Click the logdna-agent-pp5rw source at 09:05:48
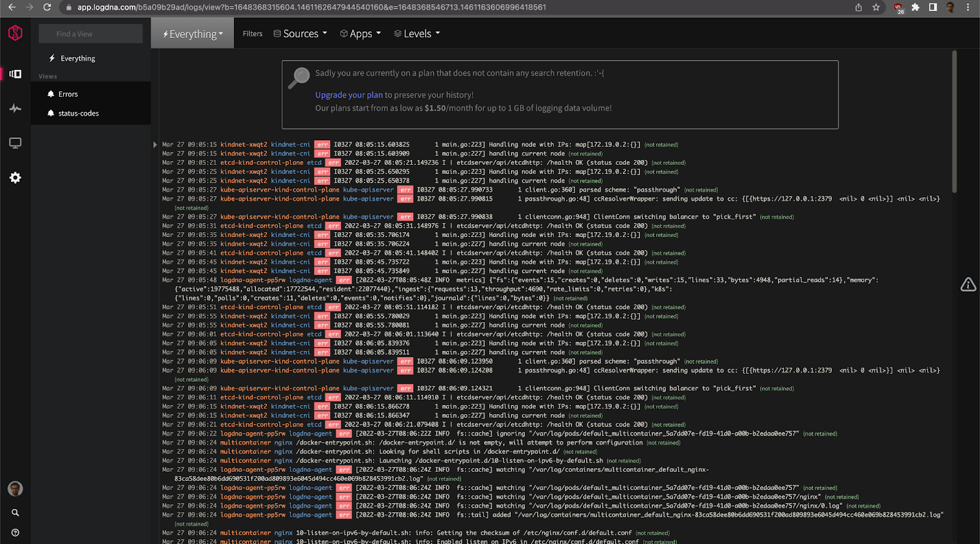This screenshot has width=980, height=544. (252, 280)
